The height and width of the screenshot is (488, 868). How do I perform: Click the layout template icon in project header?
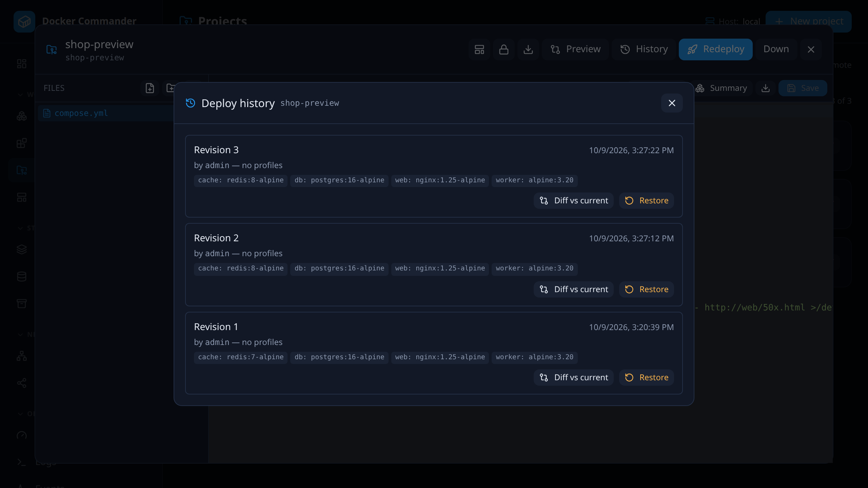click(x=479, y=49)
